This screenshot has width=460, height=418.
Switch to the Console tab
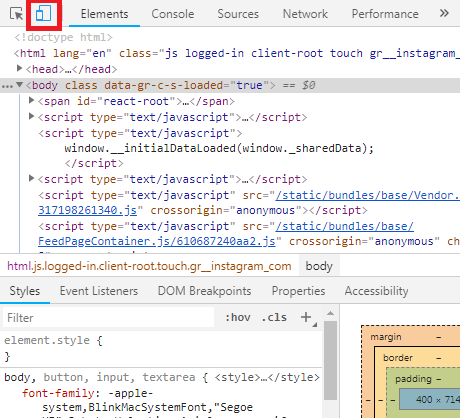(173, 14)
